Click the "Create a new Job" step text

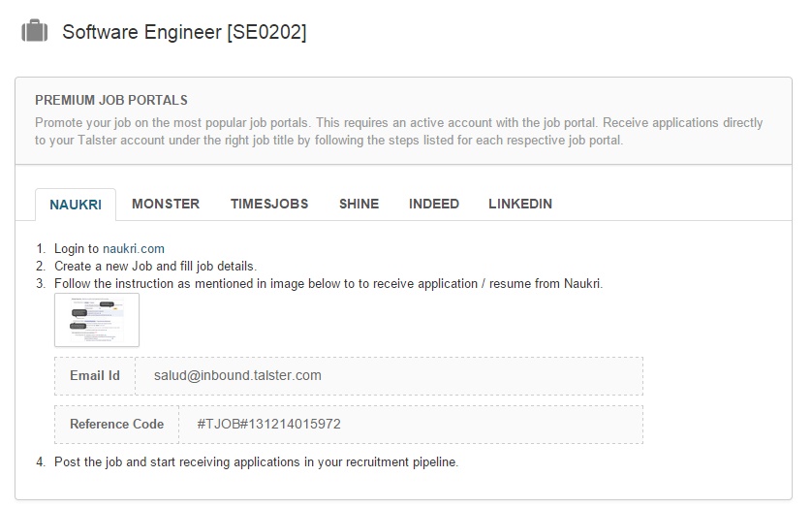[155, 266]
